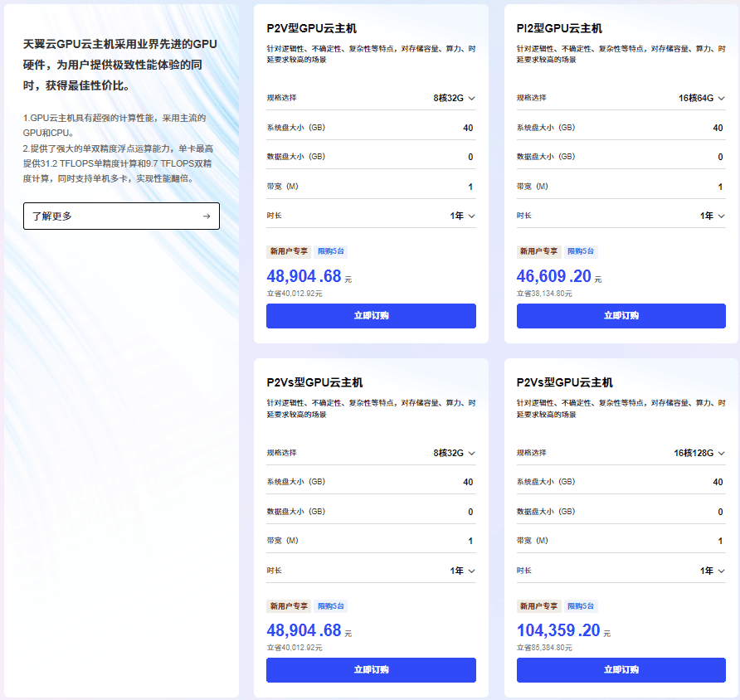Click 限购5台 tag in the P2V型 card
The image size is (740, 700).
coord(331,251)
